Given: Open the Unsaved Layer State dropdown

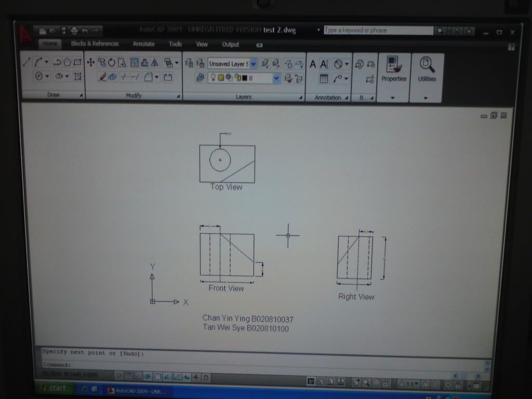Looking at the screenshot, I should click(254, 64).
